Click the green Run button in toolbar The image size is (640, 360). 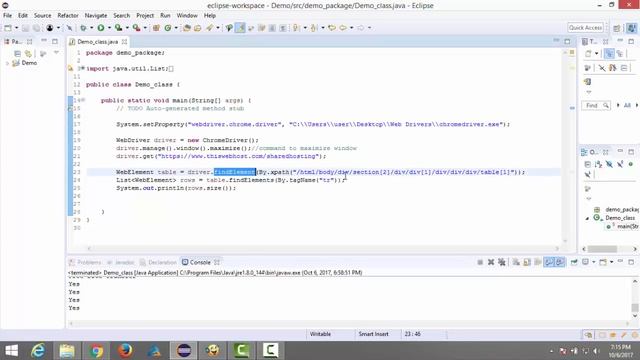(x=100, y=28)
